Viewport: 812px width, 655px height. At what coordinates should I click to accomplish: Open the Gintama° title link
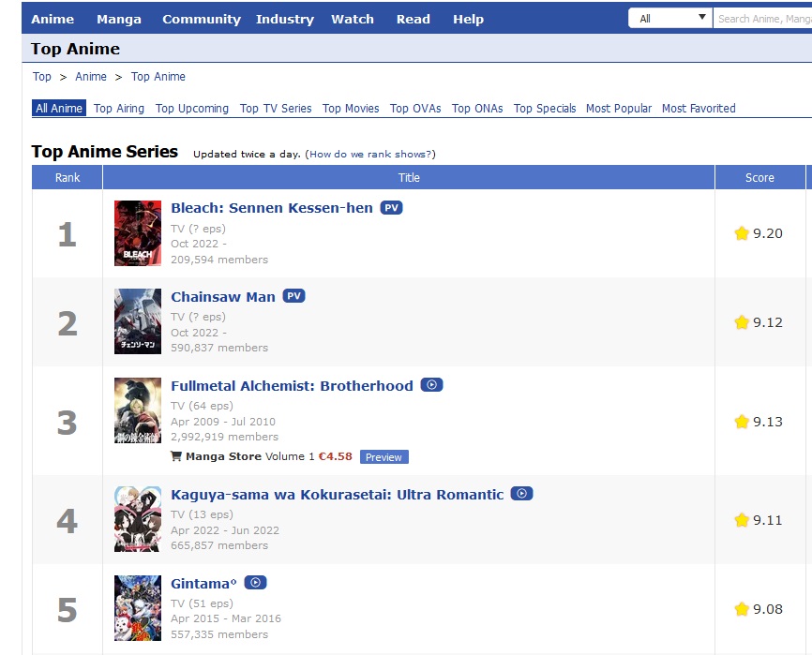coord(203,584)
